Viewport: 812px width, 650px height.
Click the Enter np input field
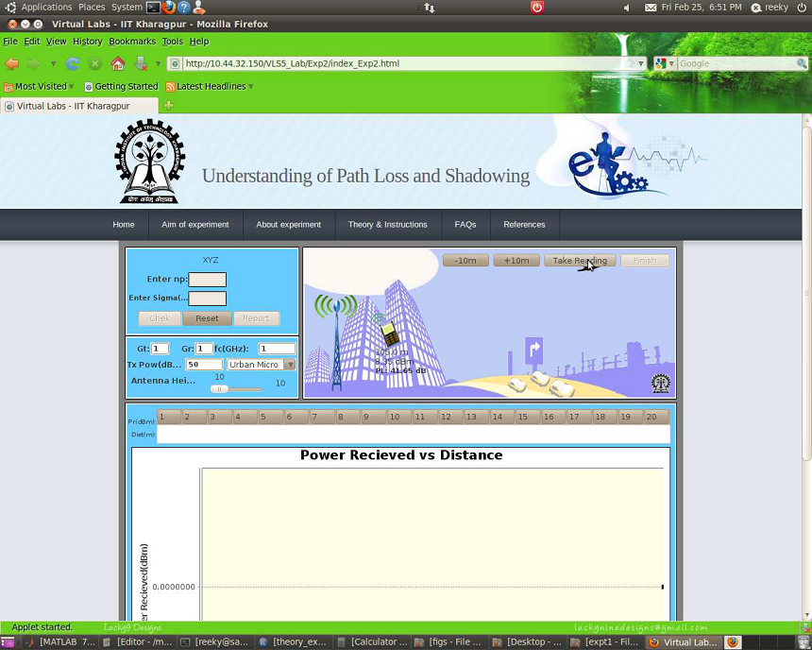208,280
